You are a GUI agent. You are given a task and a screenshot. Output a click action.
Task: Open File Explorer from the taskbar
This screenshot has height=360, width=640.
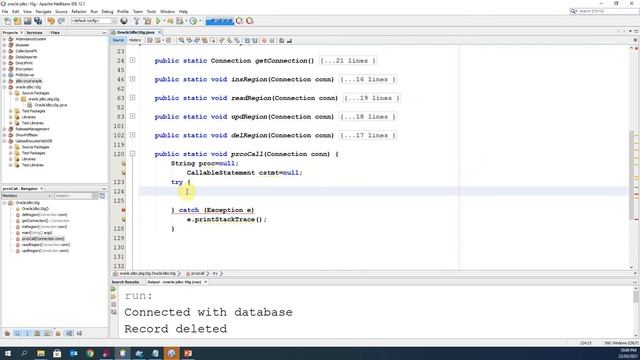41,353
